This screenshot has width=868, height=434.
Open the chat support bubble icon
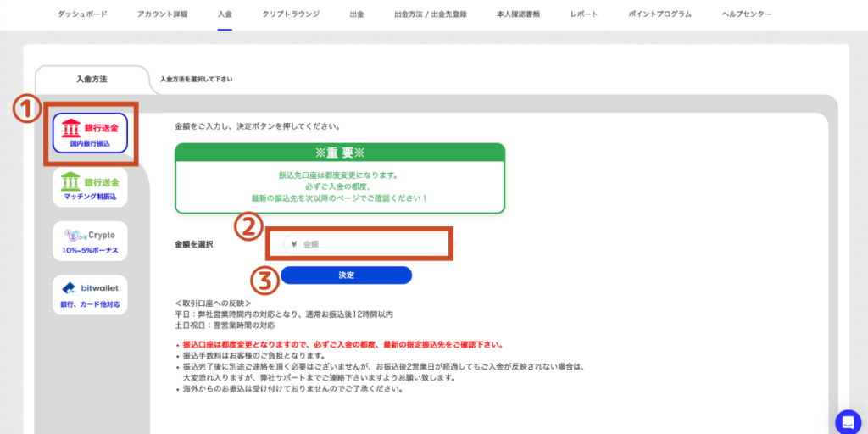pyautogui.click(x=848, y=424)
